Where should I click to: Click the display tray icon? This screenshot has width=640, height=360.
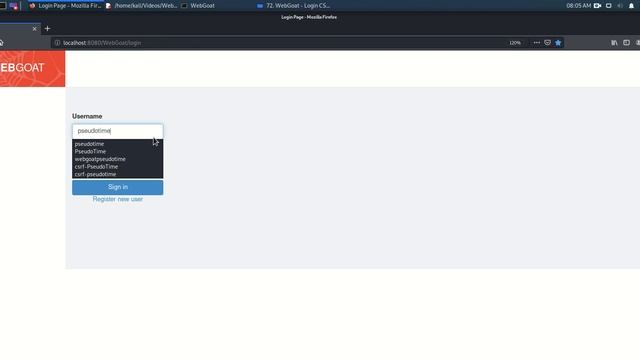click(609, 6)
